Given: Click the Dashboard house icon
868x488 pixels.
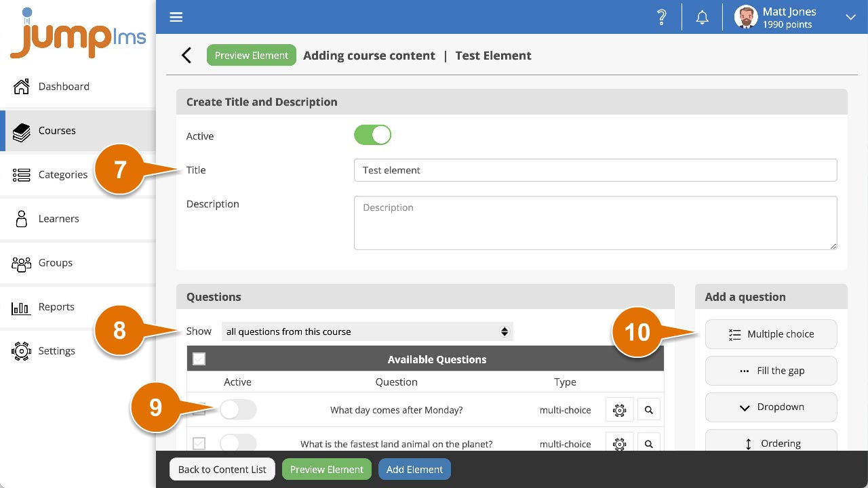Looking at the screenshot, I should (22, 86).
